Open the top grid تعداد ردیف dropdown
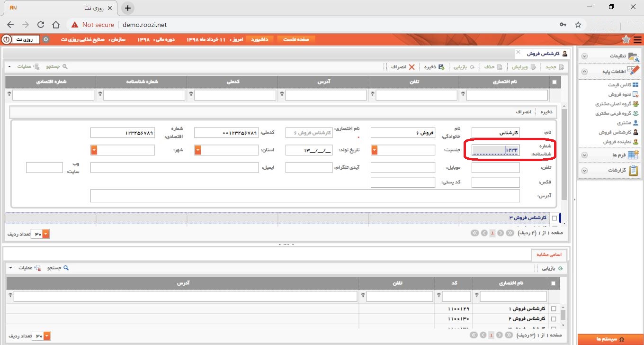This screenshot has width=644, height=345. 46,234
